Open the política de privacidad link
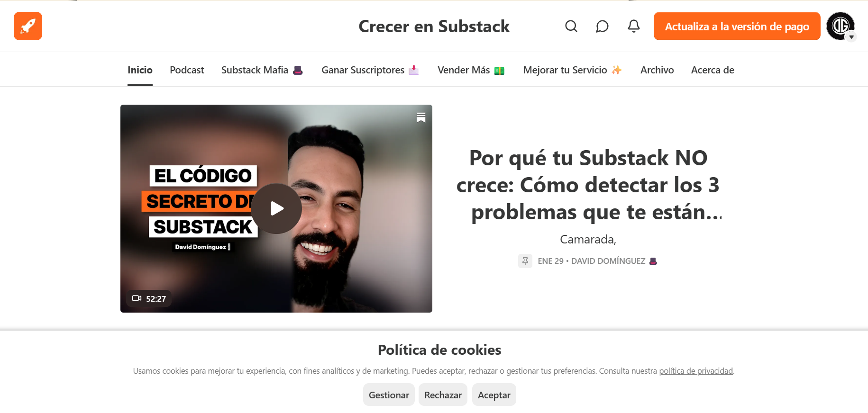This screenshot has width=868, height=413. (696, 371)
